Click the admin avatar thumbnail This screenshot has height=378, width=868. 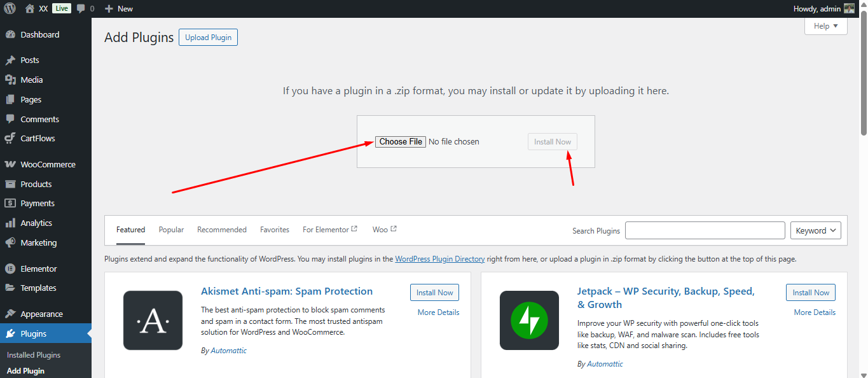[x=849, y=9]
